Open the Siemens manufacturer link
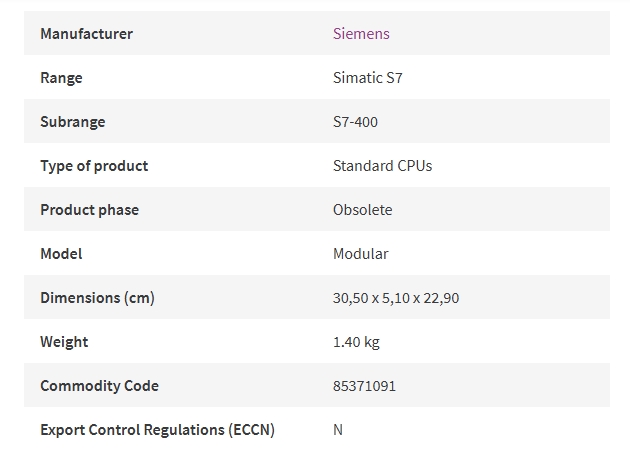630x456 pixels. coord(361,33)
